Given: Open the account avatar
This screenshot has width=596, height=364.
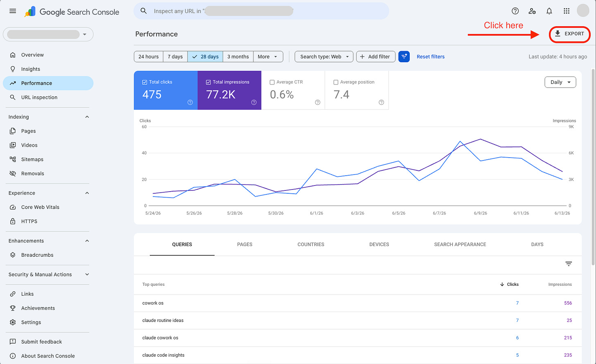Looking at the screenshot, I should 583,11.
